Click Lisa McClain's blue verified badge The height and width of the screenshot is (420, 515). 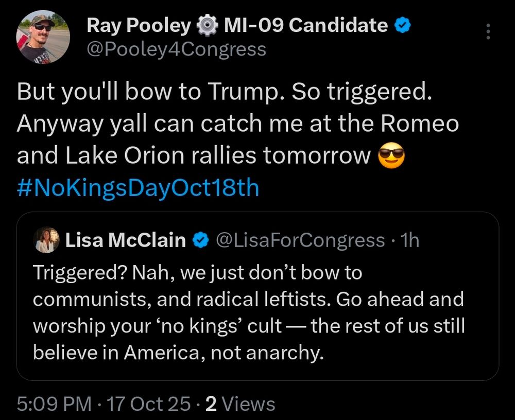(200, 240)
